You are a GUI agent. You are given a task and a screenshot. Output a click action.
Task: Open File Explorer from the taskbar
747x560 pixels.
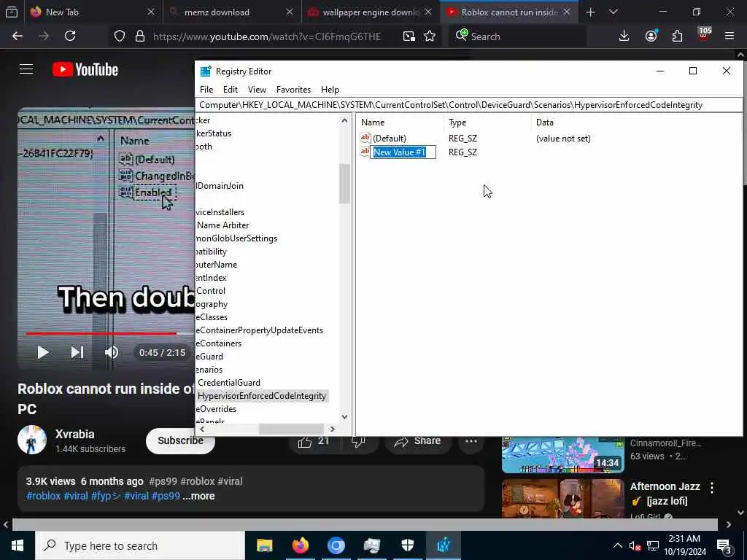(x=264, y=545)
